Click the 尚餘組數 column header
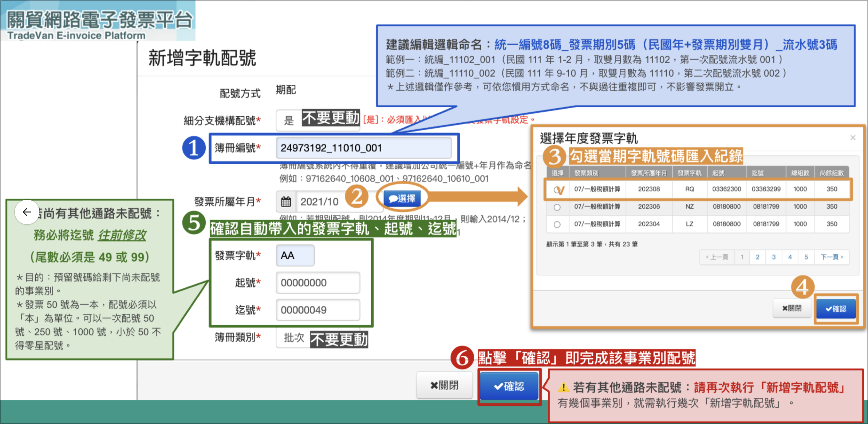868x424 pixels. click(832, 173)
